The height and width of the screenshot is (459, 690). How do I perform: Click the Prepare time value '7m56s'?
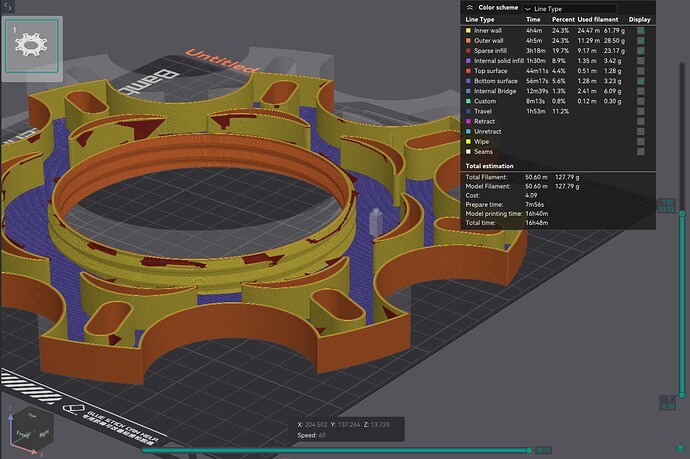(534, 205)
